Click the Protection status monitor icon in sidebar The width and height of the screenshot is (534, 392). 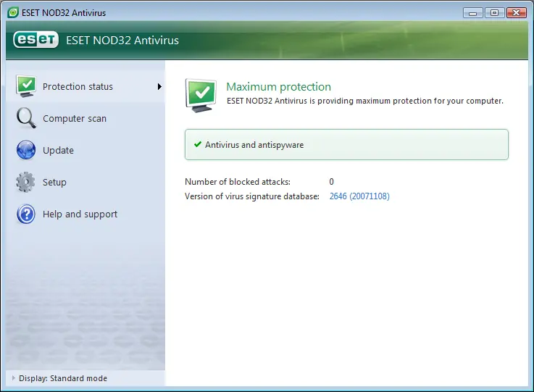pyautogui.click(x=26, y=86)
